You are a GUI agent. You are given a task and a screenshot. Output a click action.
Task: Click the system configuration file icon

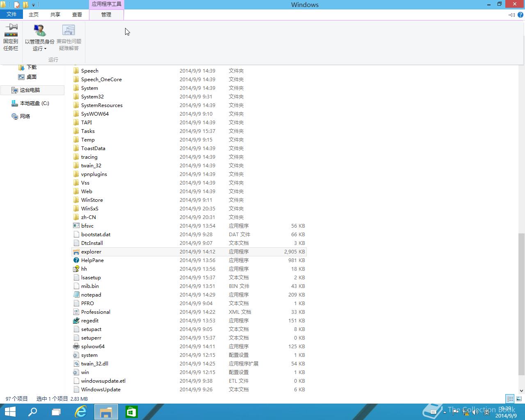76,355
